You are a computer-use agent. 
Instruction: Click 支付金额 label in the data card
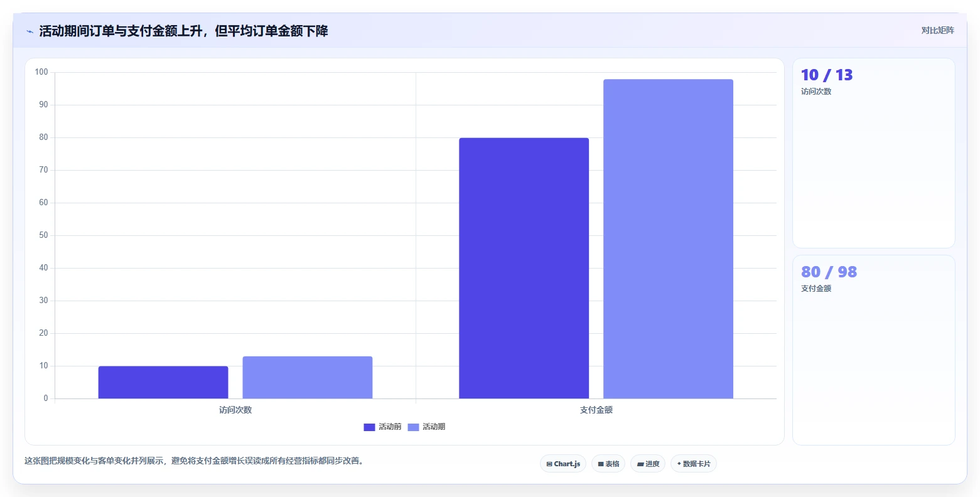[x=816, y=289]
